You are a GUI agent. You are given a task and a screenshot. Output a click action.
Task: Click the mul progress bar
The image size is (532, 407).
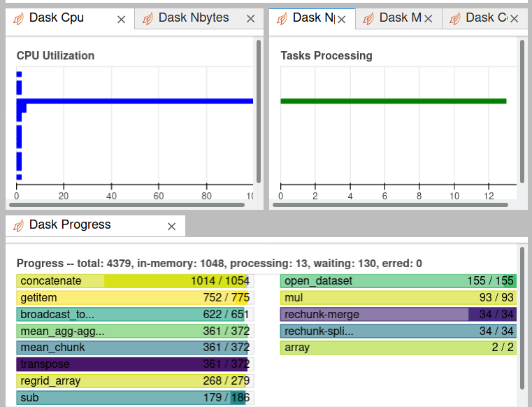coord(398,298)
